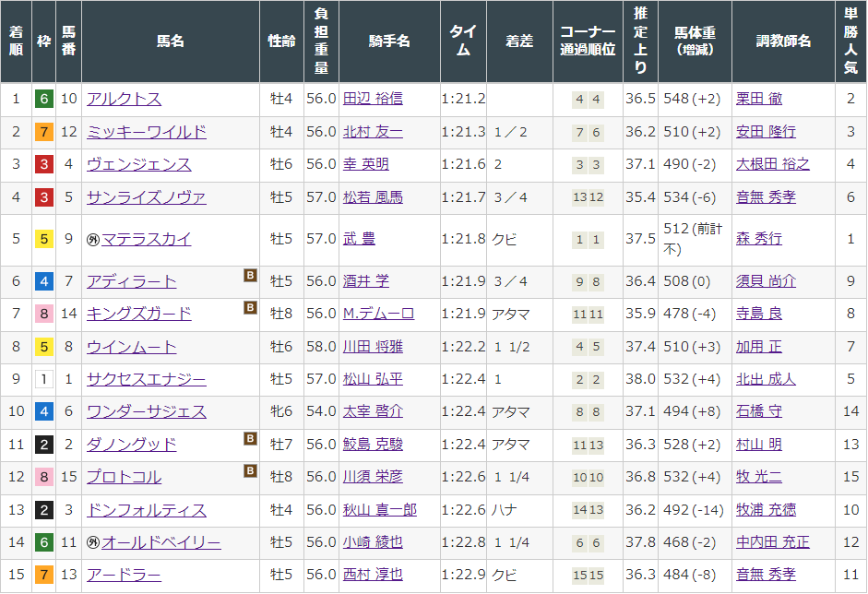Image resolution: width=868 pixels, height=594 pixels.
Task: Click yellow frame 5 badge for マテラスカイ
Action: [x=44, y=240]
